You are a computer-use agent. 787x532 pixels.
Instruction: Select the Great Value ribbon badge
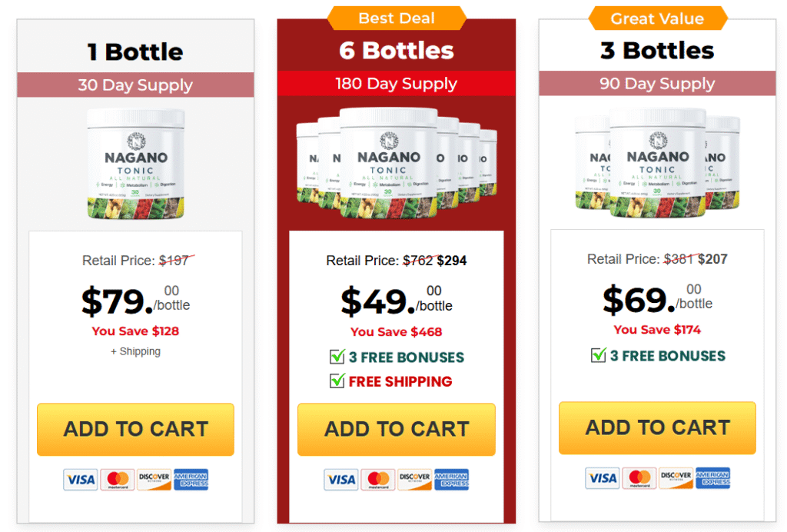658,18
